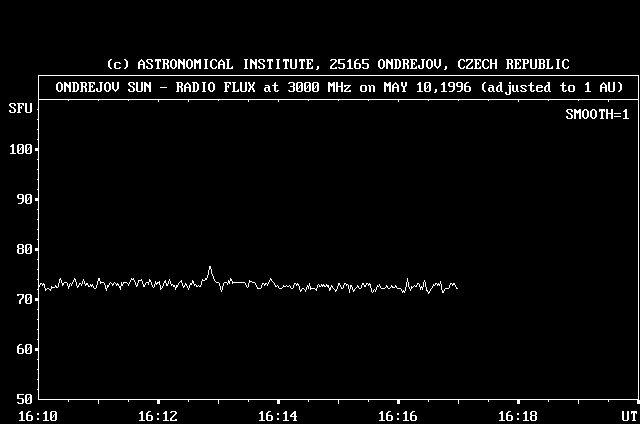The height and width of the screenshot is (424, 640).
Task: Click the 60 value on flux axis
Action: [26, 349]
